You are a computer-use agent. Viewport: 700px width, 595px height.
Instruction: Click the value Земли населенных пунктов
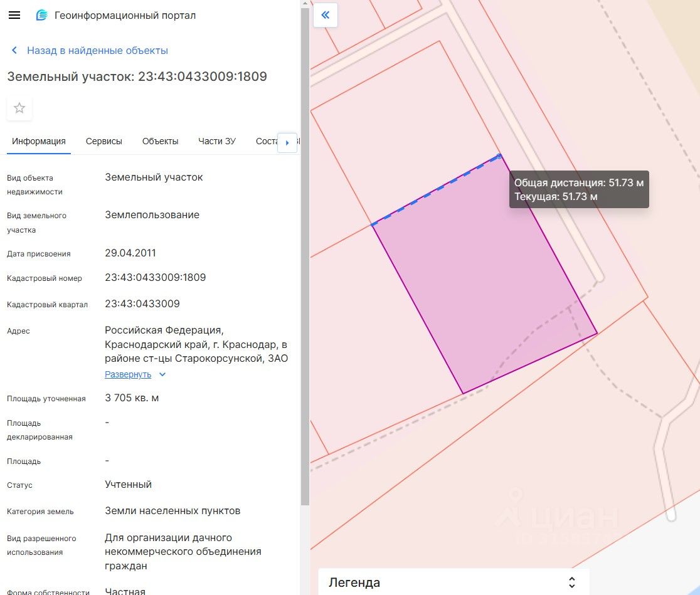tap(172, 510)
